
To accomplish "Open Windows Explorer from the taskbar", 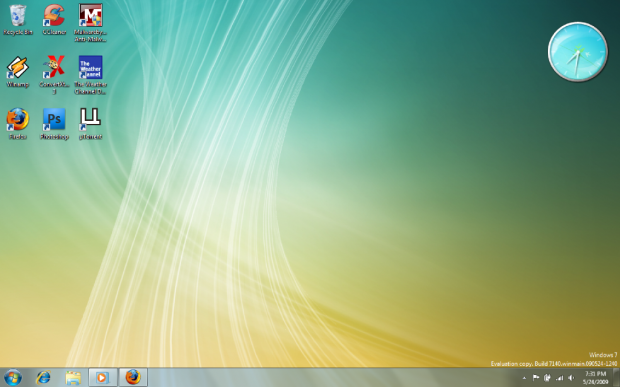I will pyautogui.click(x=73, y=378).
